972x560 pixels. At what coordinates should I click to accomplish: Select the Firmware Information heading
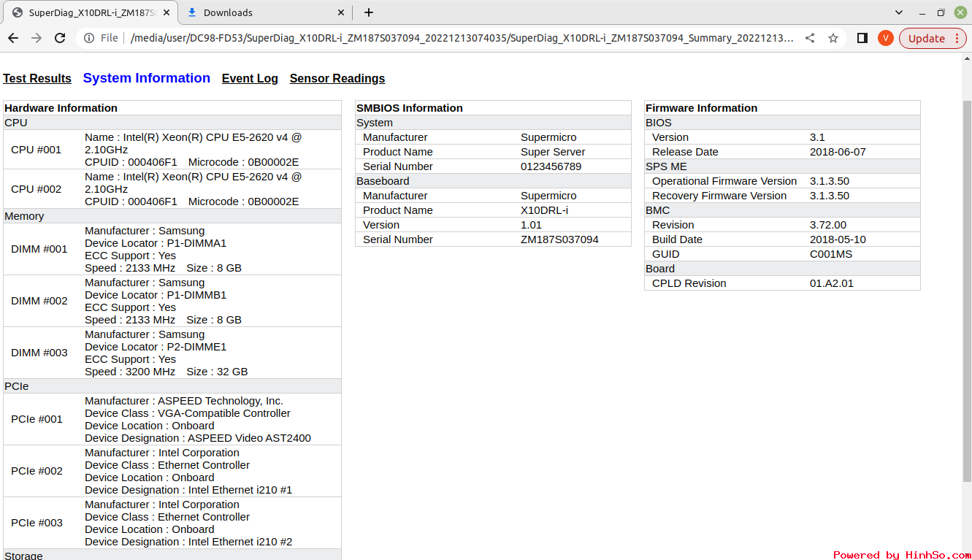(x=702, y=108)
